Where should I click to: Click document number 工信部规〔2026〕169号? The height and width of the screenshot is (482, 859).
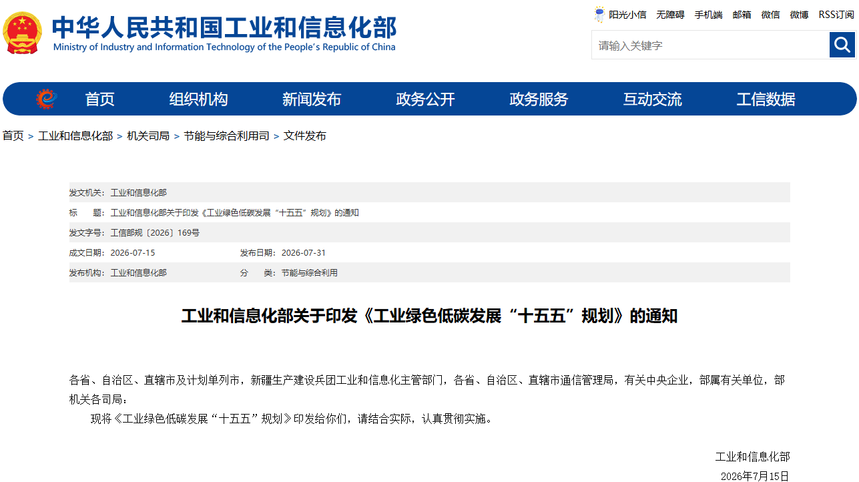click(155, 233)
